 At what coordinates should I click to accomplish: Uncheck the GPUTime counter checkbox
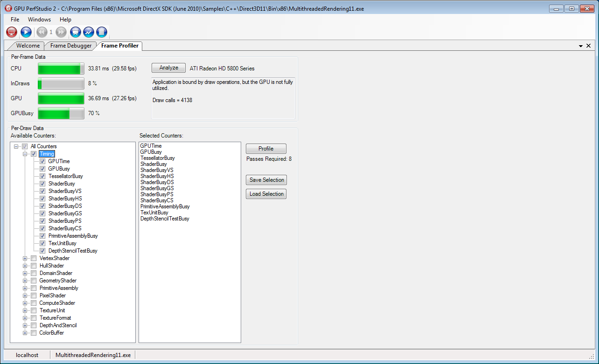pos(42,161)
